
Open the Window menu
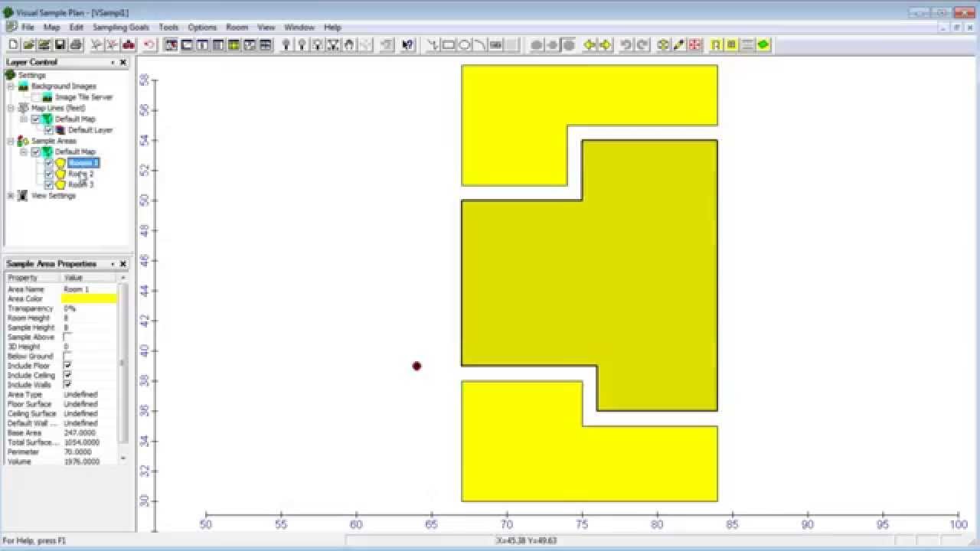pyautogui.click(x=299, y=28)
